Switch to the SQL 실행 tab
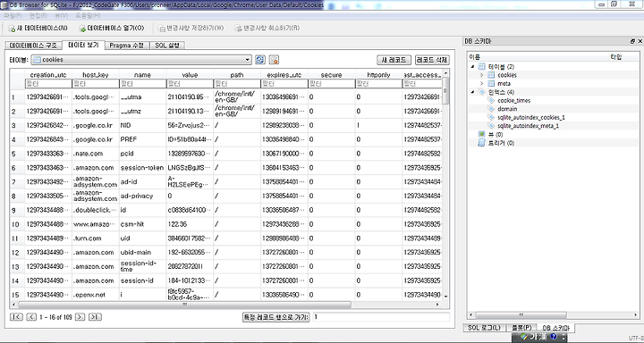 tap(167, 46)
